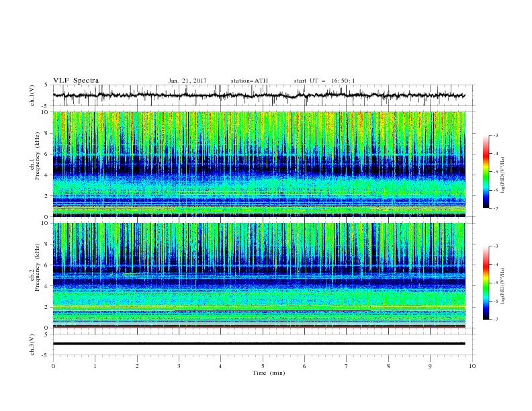Click the time axis tick label "3"
Image resolution: width=532 pixels, height=411 pixels.
179,366
